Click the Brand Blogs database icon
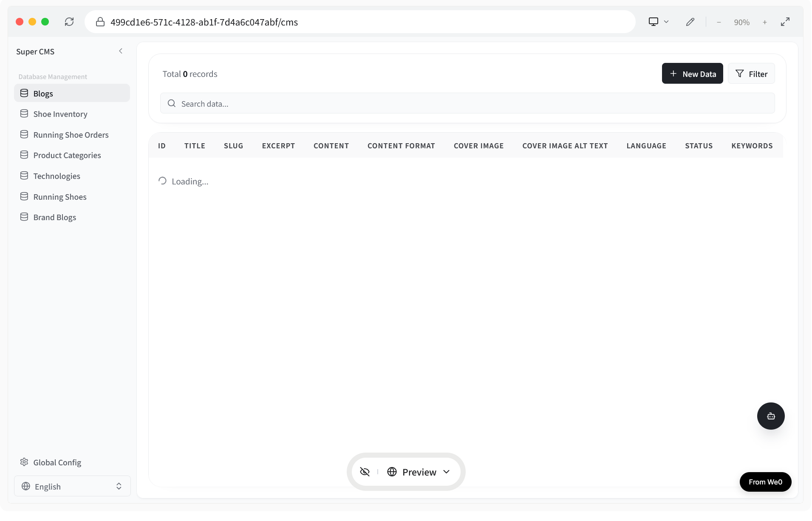 coord(24,217)
